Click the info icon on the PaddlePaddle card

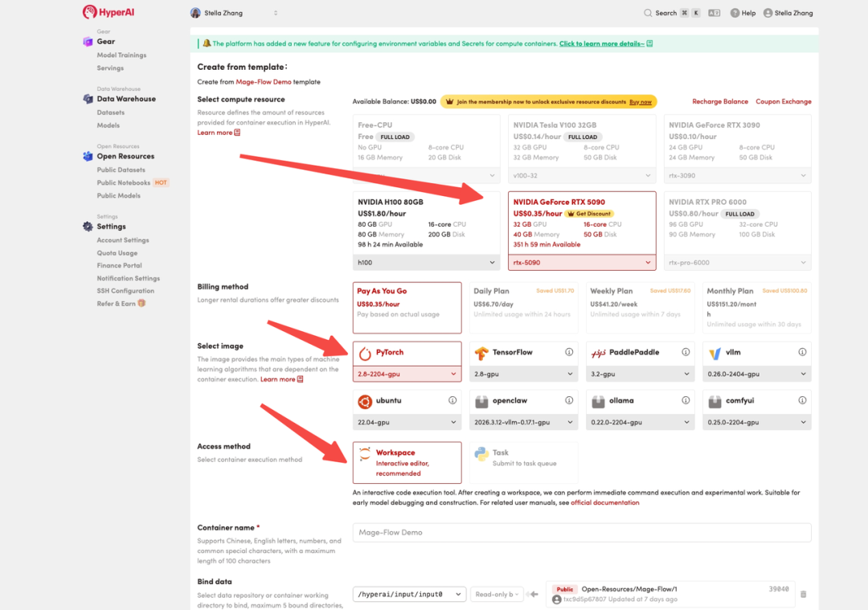coord(686,352)
